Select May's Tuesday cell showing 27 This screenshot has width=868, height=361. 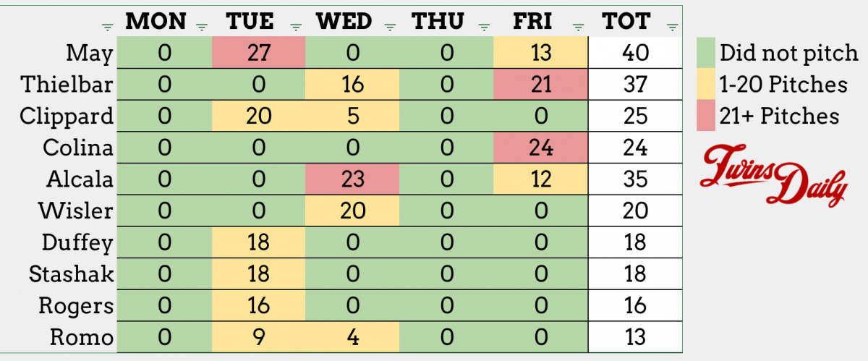[x=258, y=53]
